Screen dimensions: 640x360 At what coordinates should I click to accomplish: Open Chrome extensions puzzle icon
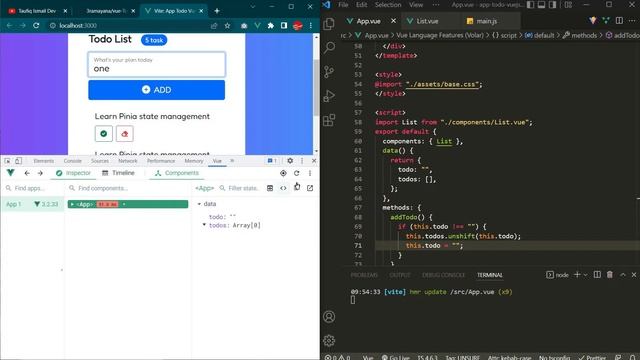tap(271, 25)
